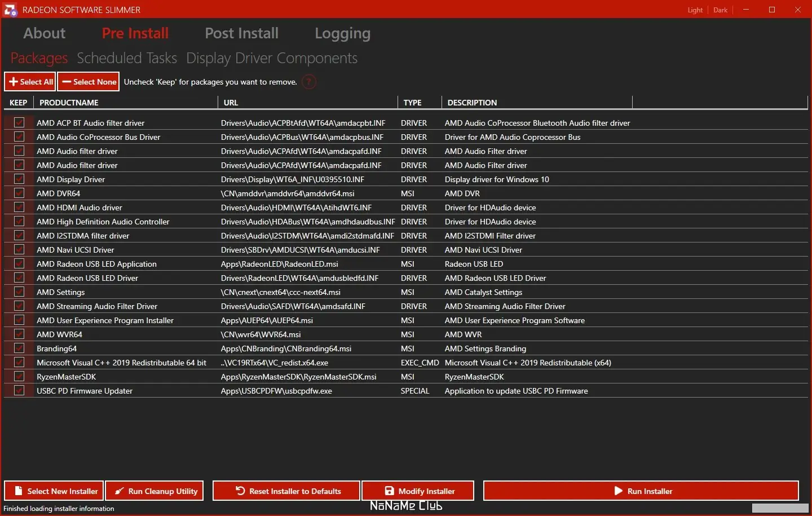
Task: Click 'Apps\RyzenMasterSDK\RyzenMasterSDK.msi' URL cell
Action: coord(299,377)
